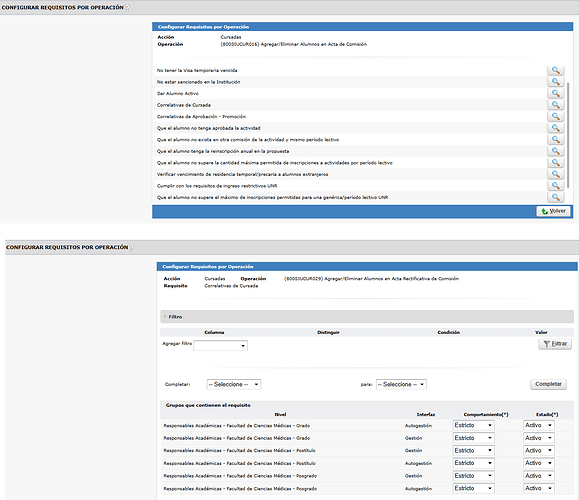Click the Volver button
The height and width of the screenshot is (500, 579).
pyautogui.click(x=553, y=211)
